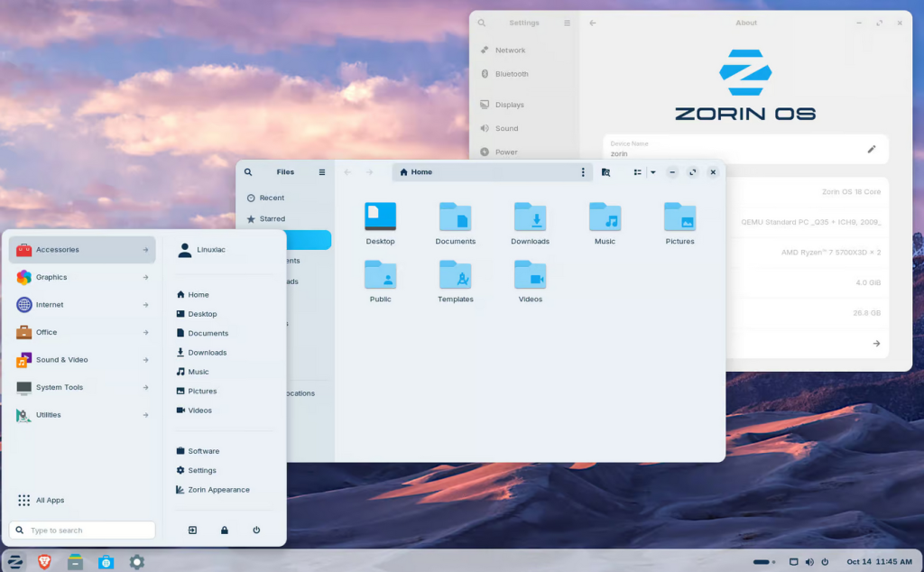This screenshot has height=572, width=924.
Task: Select Zorin Appearance in the start menu
Action: 218,490
